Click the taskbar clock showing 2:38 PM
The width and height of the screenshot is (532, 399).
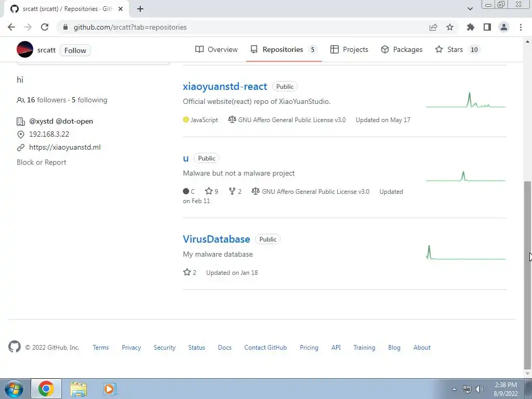pos(506,389)
